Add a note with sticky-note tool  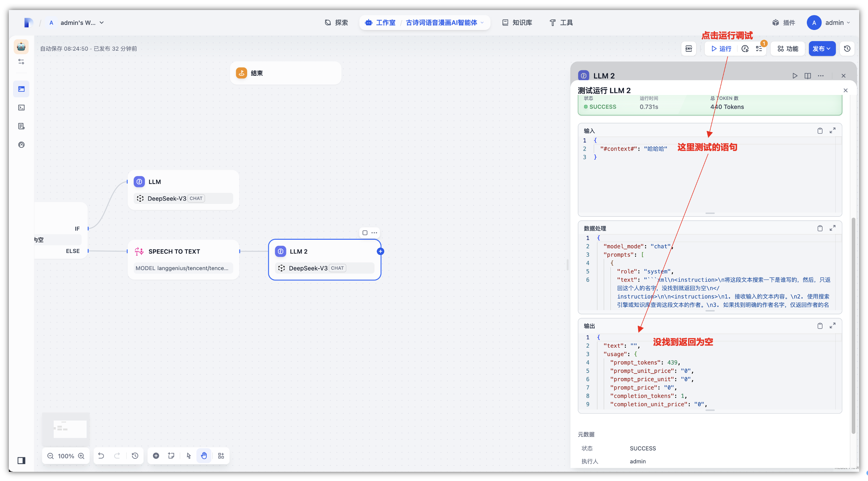click(171, 456)
